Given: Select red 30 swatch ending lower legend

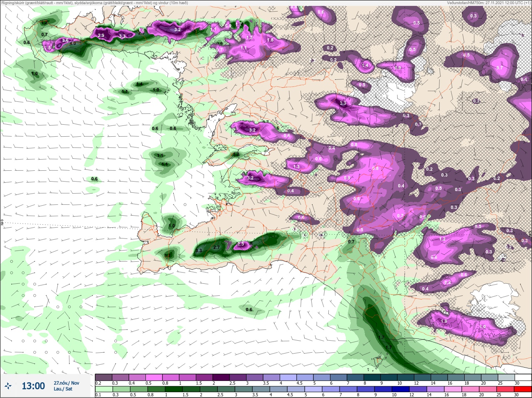Looking at the screenshot, I should pos(523,390).
